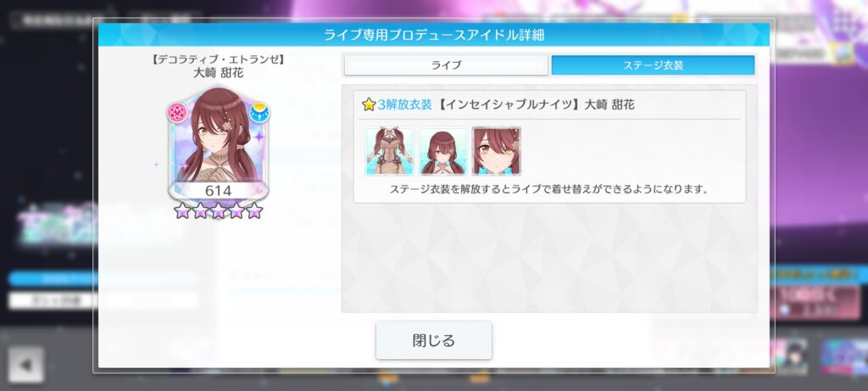Image resolution: width=868 pixels, height=391 pixels.
Task: Tap the first purple star under the idol card
Action: 181,210
